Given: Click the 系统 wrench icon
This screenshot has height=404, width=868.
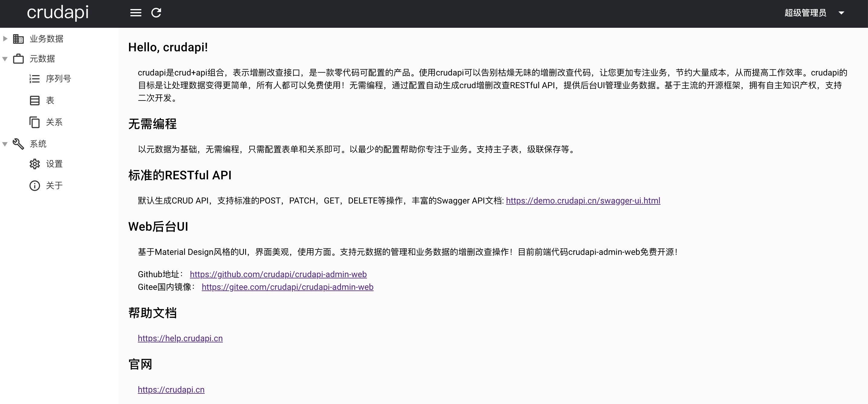Looking at the screenshot, I should [18, 144].
